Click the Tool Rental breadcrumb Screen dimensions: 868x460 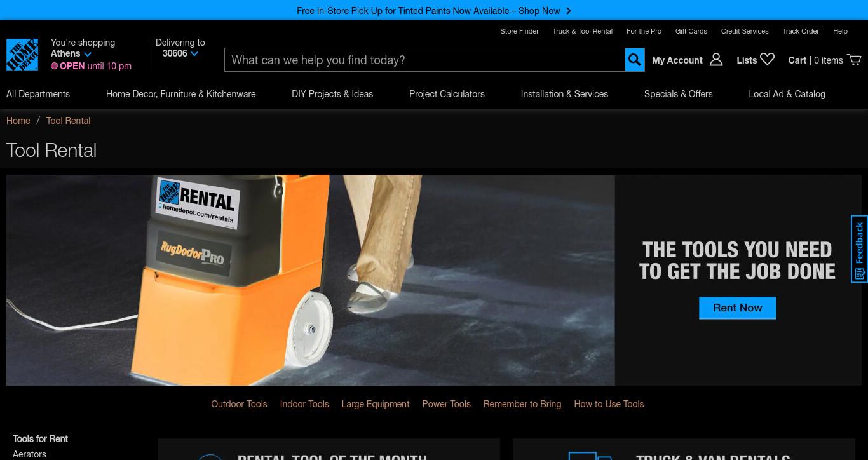click(68, 121)
